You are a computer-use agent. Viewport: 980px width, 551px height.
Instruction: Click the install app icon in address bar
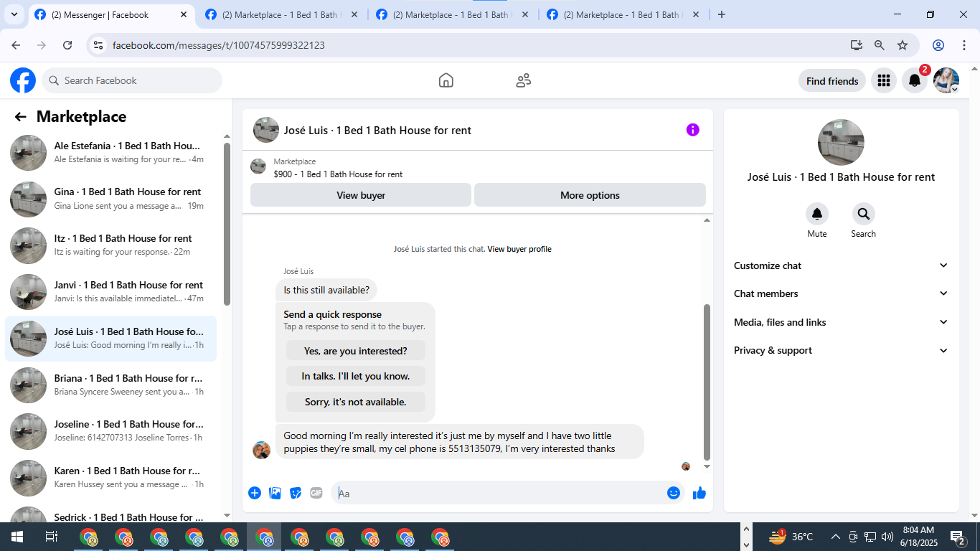857,45
